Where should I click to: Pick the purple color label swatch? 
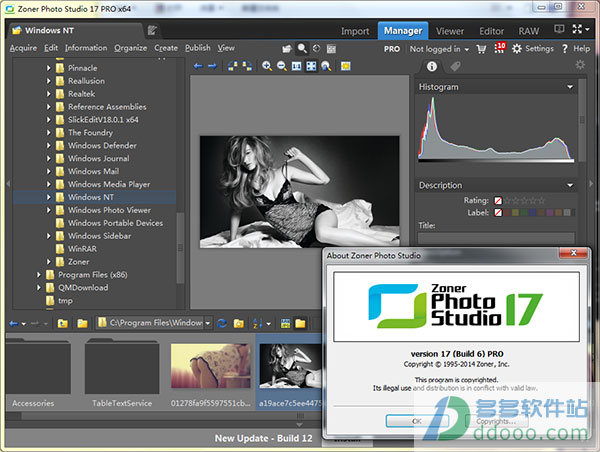[x=550, y=212]
